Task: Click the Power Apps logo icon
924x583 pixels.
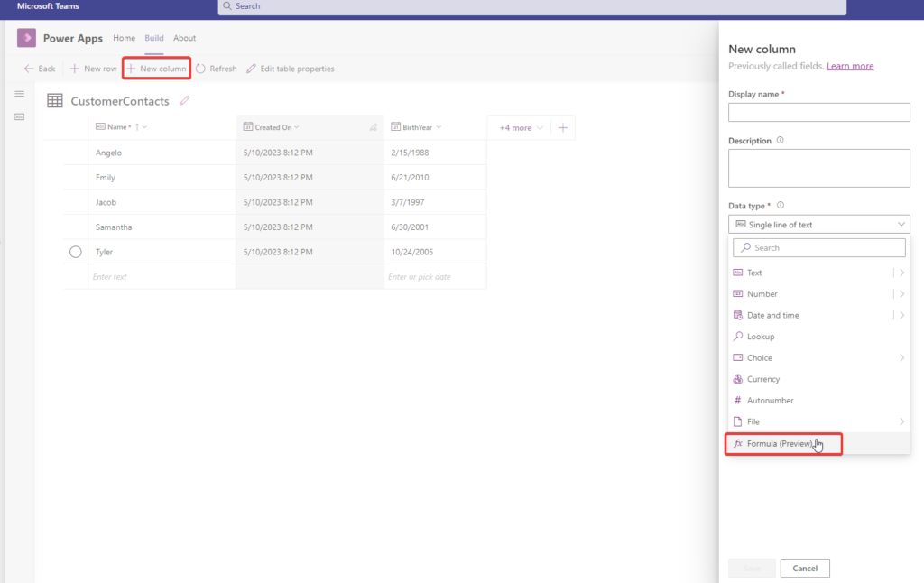Action: (x=26, y=38)
